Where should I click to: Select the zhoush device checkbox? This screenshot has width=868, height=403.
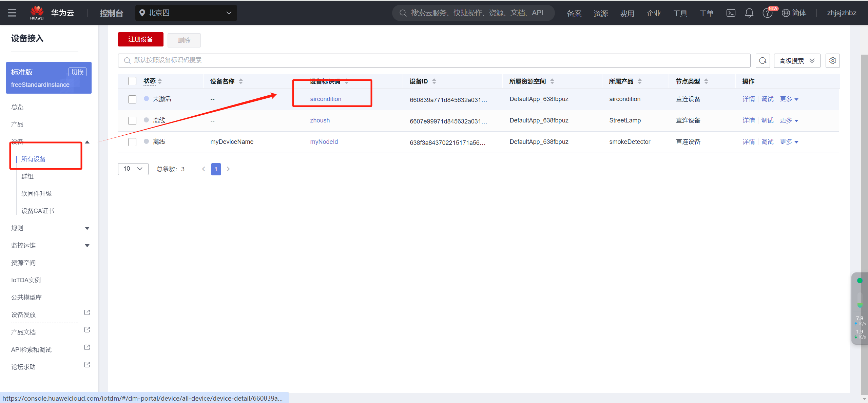click(x=132, y=121)
